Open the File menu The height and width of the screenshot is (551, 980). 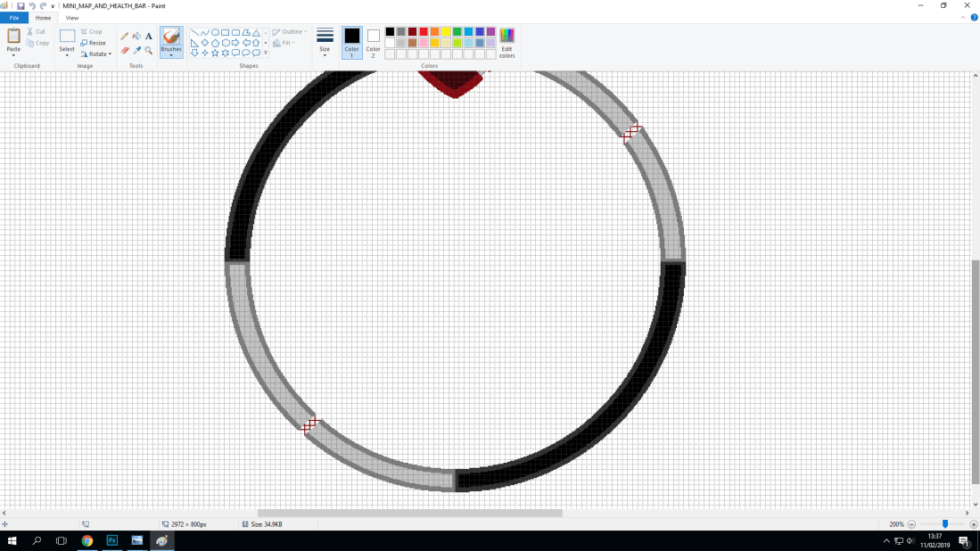click(x=12, y=17)
